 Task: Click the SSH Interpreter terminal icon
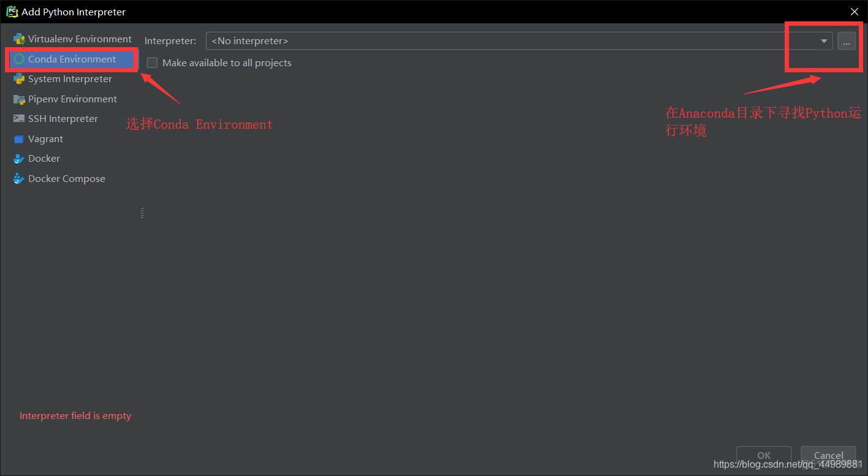pyautogui.click(x=19, y=119)
